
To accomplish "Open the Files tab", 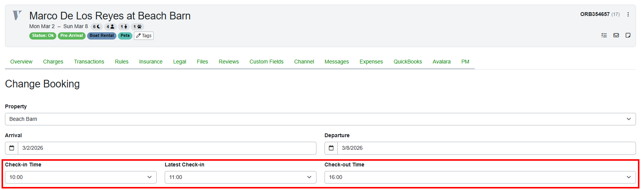I will point(202,62).
